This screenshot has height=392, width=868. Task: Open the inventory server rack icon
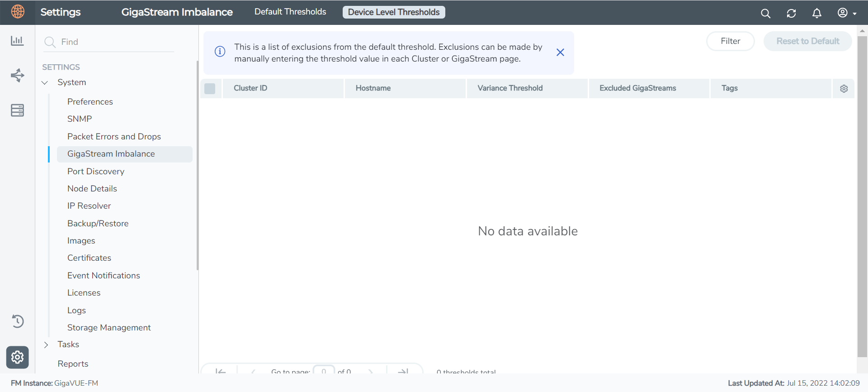[17, 110]
